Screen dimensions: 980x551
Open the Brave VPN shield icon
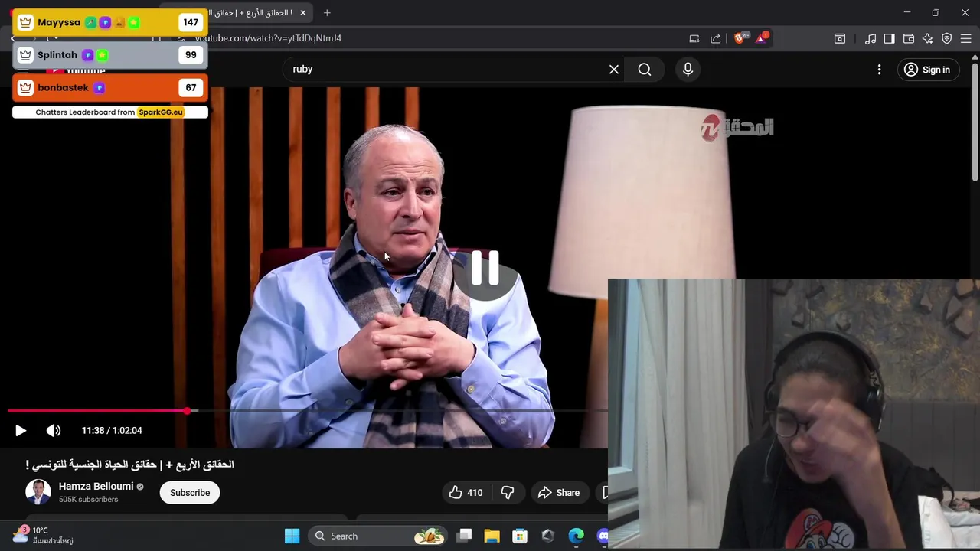(947, 38)
